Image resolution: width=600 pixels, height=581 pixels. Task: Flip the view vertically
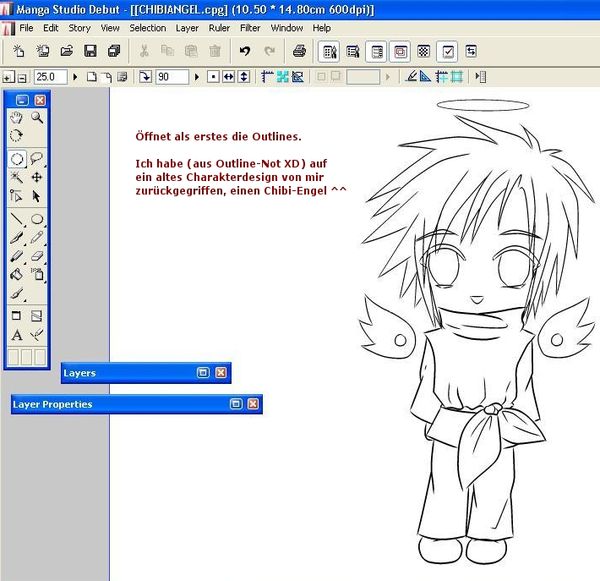[243, 77]
